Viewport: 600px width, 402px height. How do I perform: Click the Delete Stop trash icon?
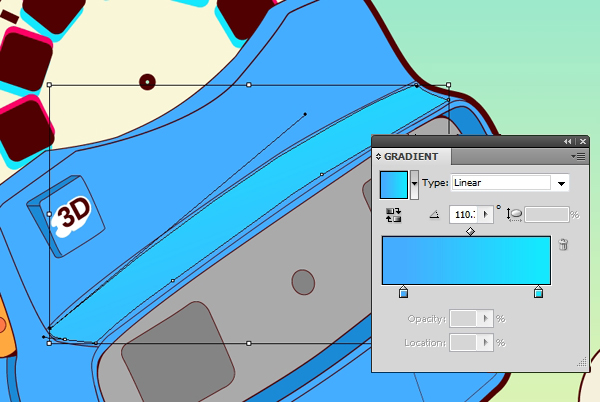(563, 244)
